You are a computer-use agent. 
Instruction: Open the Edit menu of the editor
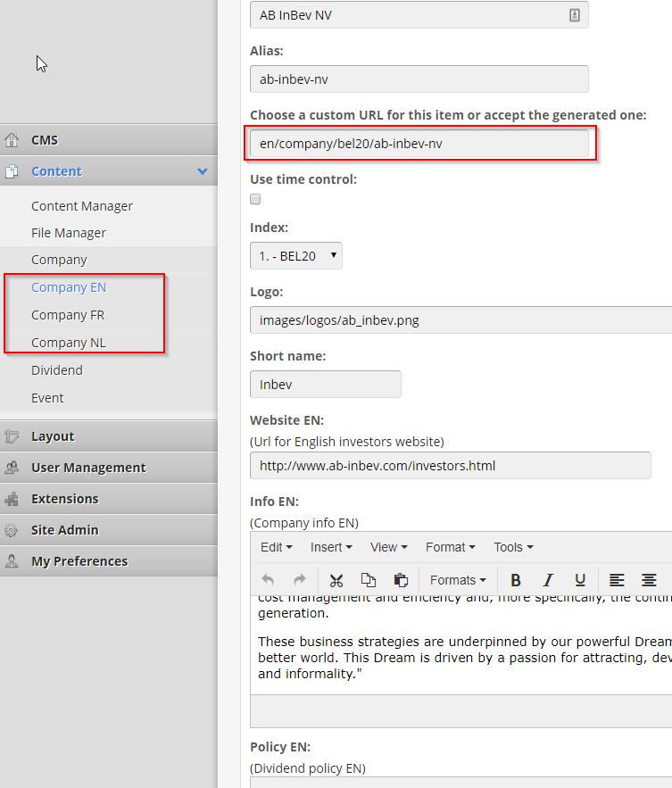tap(277, 547)
